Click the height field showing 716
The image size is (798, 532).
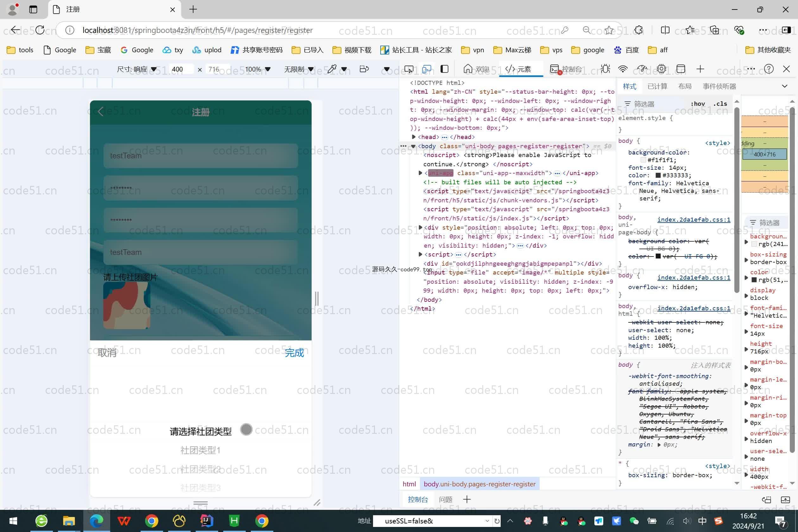click(218, 69)
